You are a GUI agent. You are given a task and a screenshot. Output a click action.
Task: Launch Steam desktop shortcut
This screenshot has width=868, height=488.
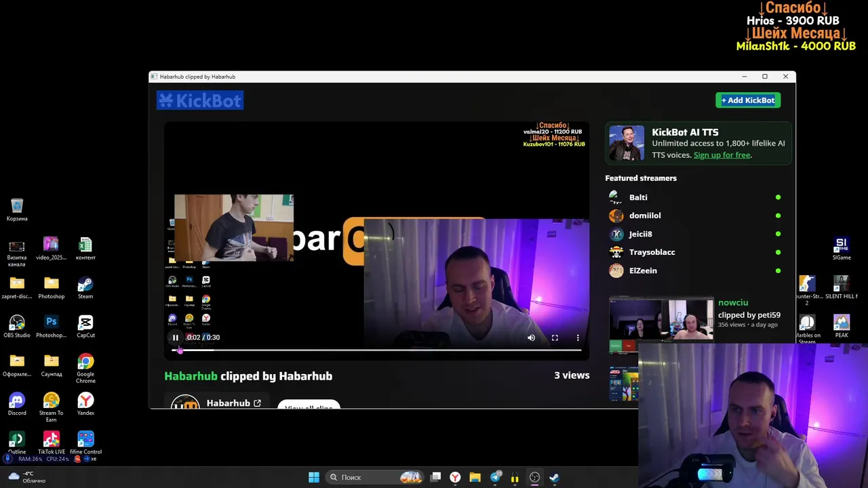pyautogui.click(x=85, y=287)
